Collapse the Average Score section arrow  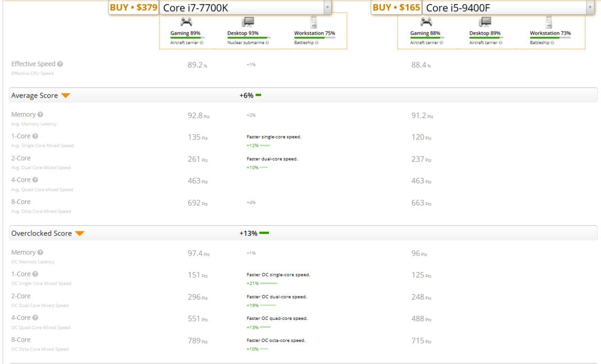tap(66, 96)
